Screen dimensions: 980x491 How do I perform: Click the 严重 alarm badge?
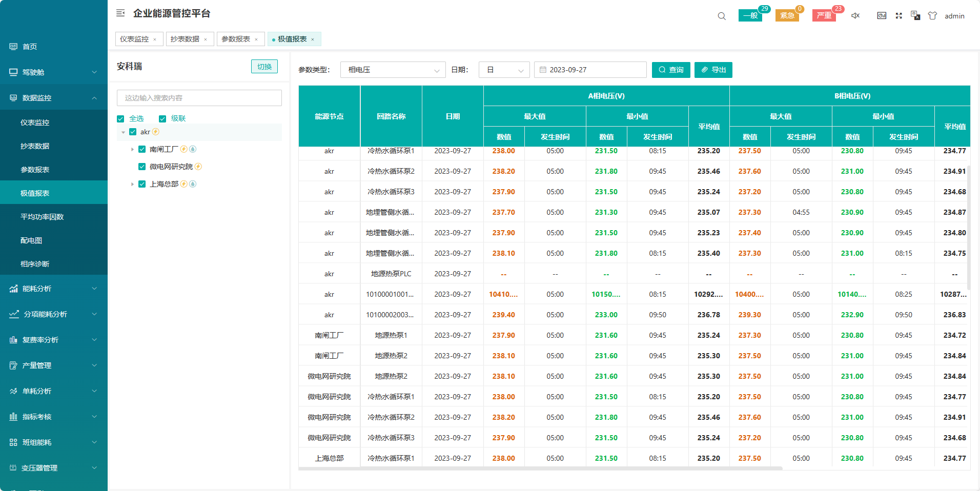click(824, 15)
